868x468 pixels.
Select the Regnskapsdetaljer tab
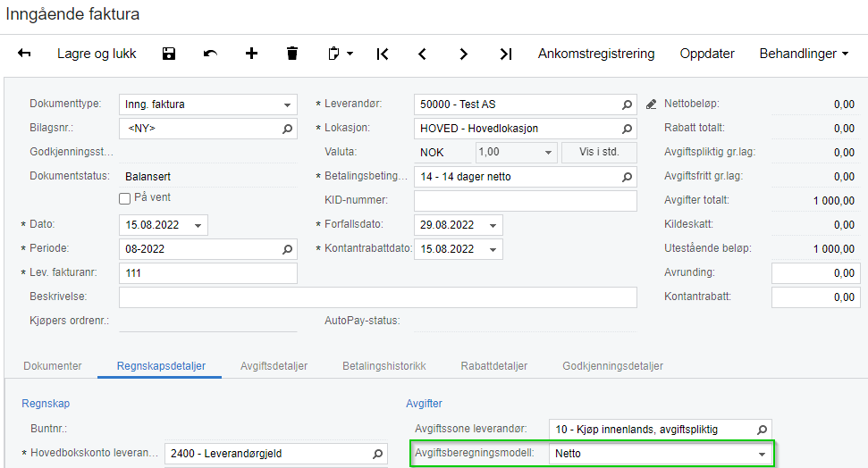pos(161,365)
